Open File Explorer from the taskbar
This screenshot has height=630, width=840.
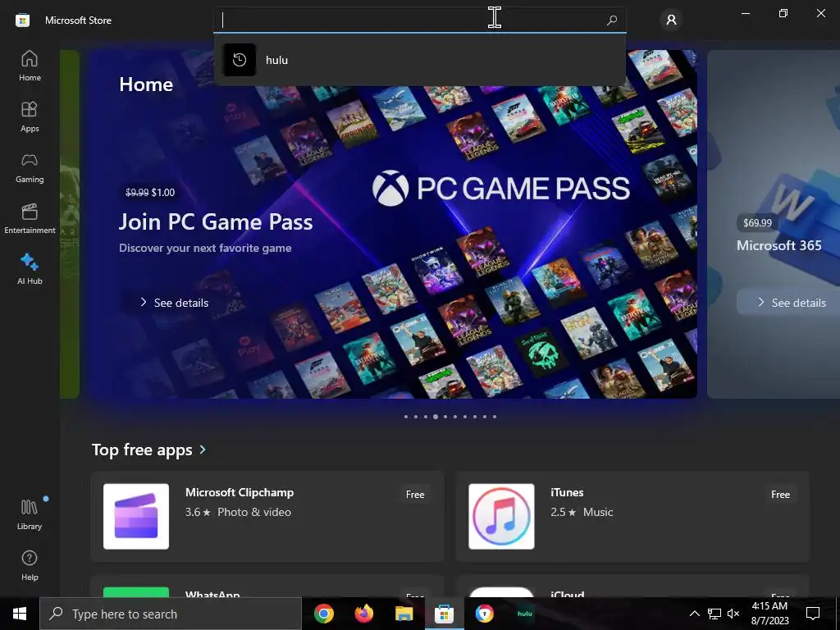[404, 614]
